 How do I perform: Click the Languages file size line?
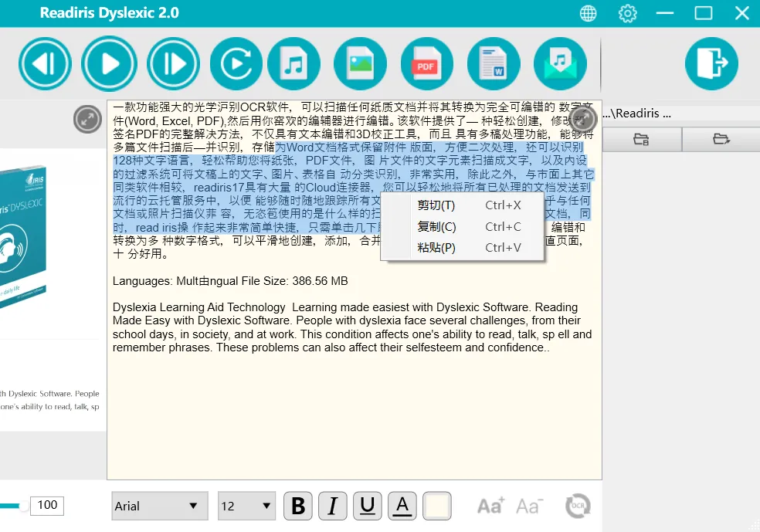coord(230,281)
